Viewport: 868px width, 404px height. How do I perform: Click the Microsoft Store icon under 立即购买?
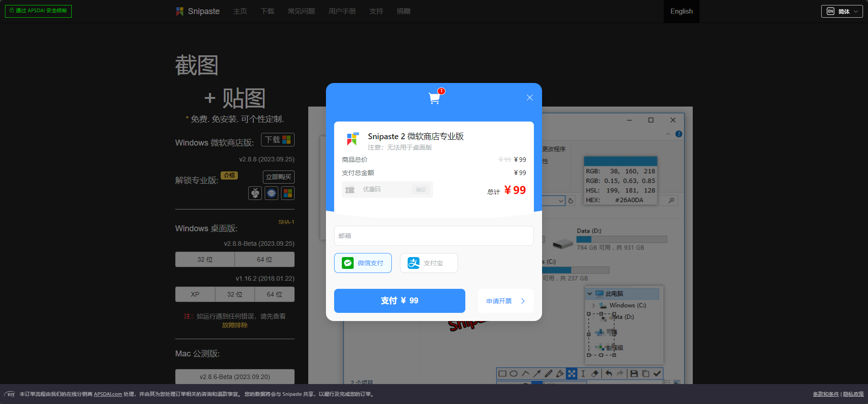tap(288, 193)
